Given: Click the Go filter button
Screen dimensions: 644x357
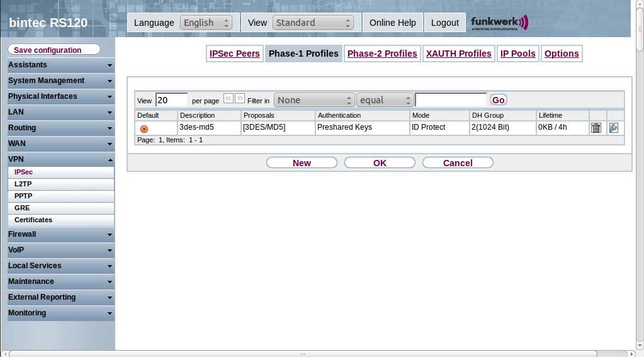Looking at the screenshot, I should click(499, 100).
